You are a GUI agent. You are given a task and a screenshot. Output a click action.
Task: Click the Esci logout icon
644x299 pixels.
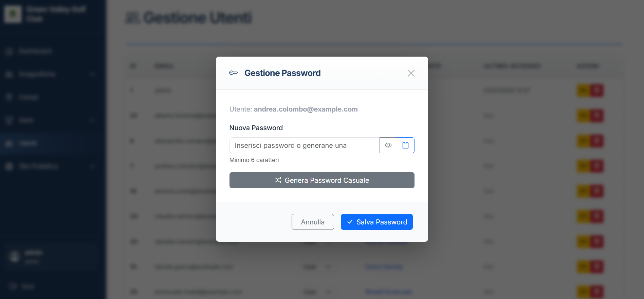[x=13, y=286]
